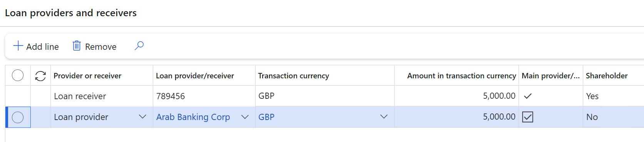Select the Loan receiver row text
Viewport: 644px width, 142px height.
80,96
